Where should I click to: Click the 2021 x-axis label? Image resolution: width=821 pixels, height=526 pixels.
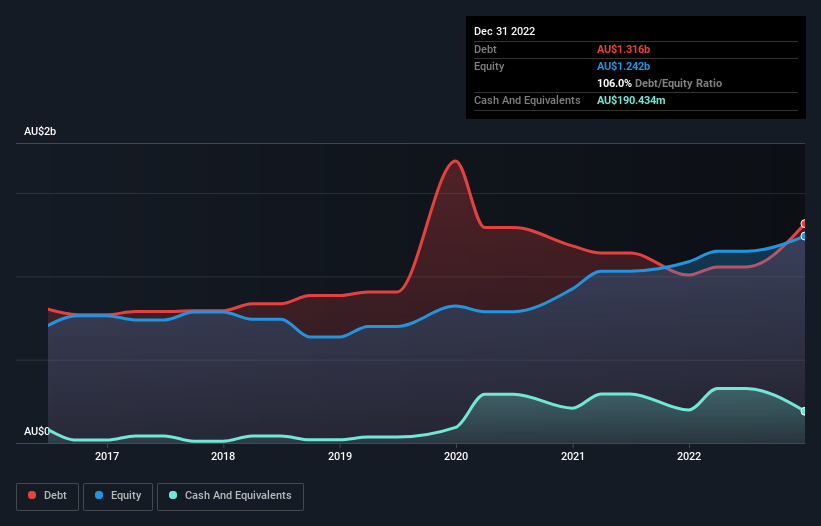click(x=573, y=456)
